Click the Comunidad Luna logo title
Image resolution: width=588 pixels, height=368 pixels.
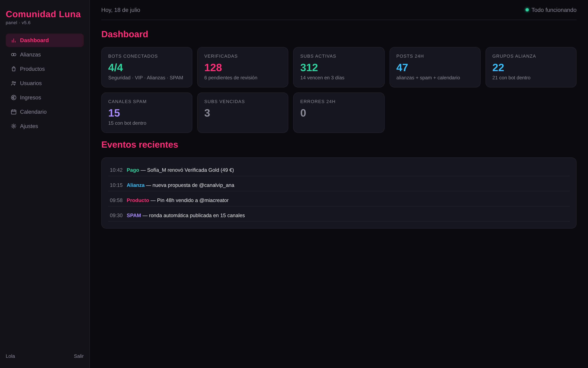[x=43, y=14]
